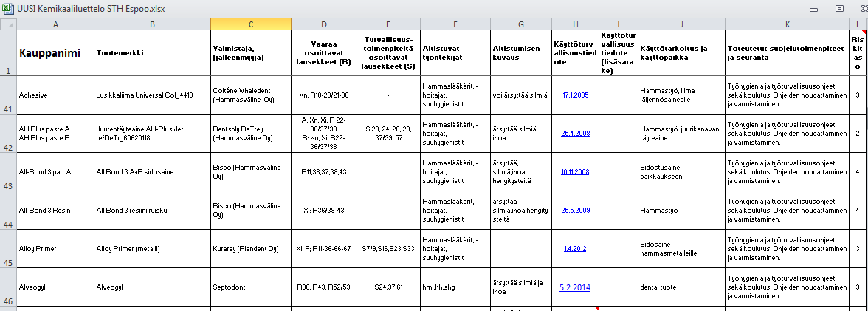Select column G header
868x311 pixels.
click(521, 24)
